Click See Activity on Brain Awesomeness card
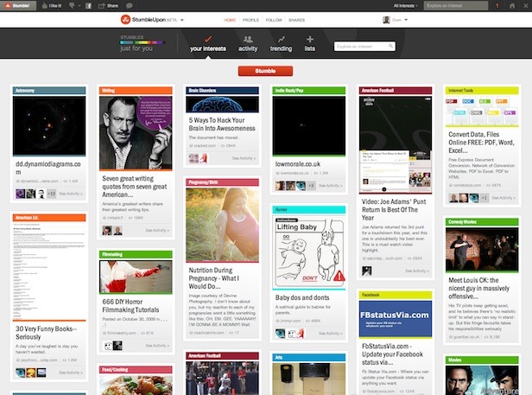532x395 pixels. (x=244, y=158)
